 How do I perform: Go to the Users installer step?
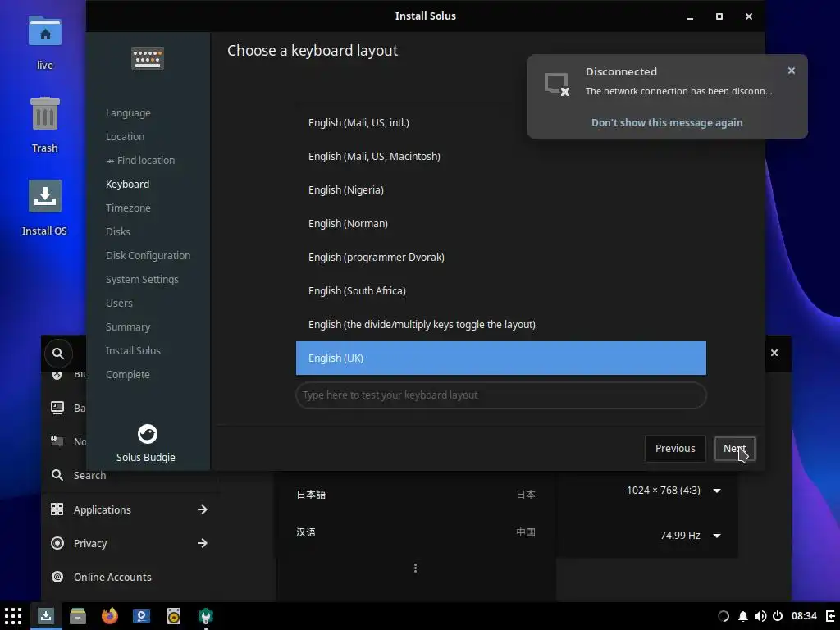[119, 304]
